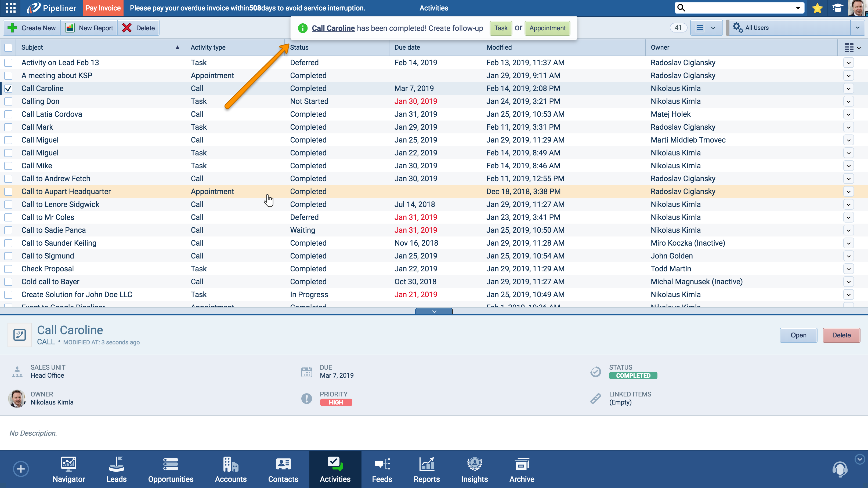Screen dimensions: 868x488
Task: Open the graduation cap help icon
Action: click(837, 8)
